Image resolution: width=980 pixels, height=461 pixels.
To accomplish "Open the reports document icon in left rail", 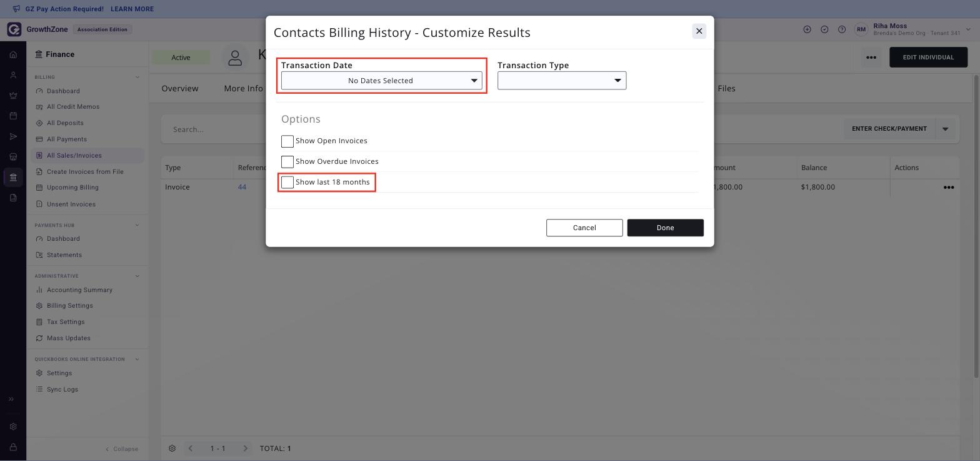I will [13, 198].
